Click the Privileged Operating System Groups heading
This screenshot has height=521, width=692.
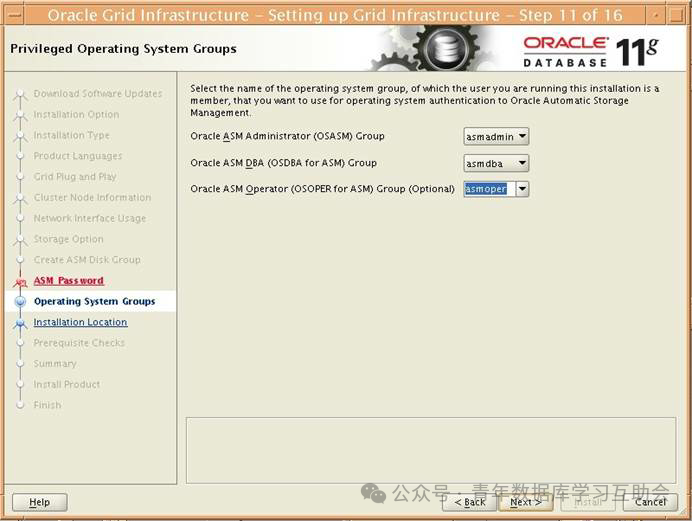[x=123, y=49]
